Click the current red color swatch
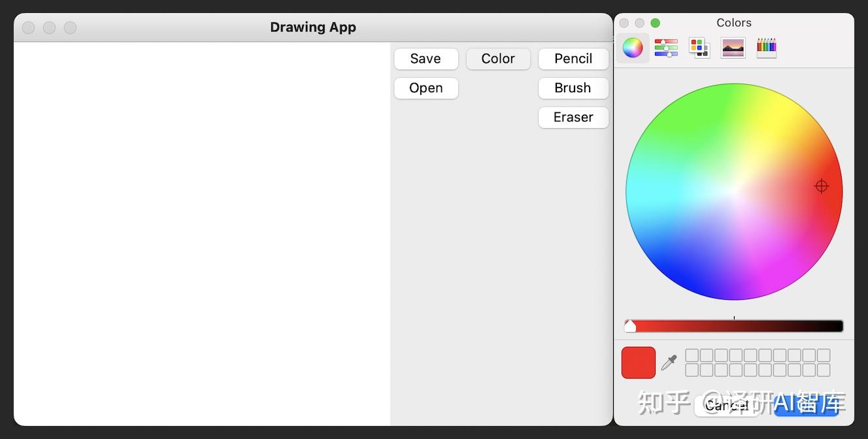The height and width of the screenshot is (439, 868). tap(639, 363)
